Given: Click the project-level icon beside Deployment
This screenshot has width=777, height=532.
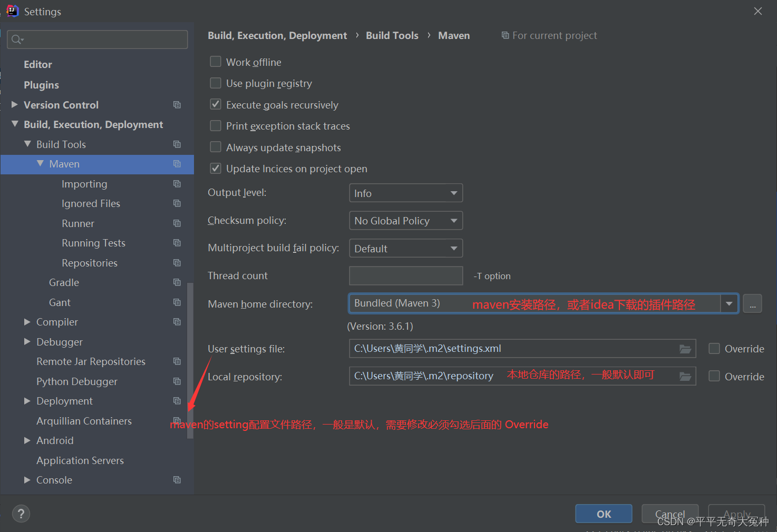Looking at the screenshot, I should (x=177, y=401).
